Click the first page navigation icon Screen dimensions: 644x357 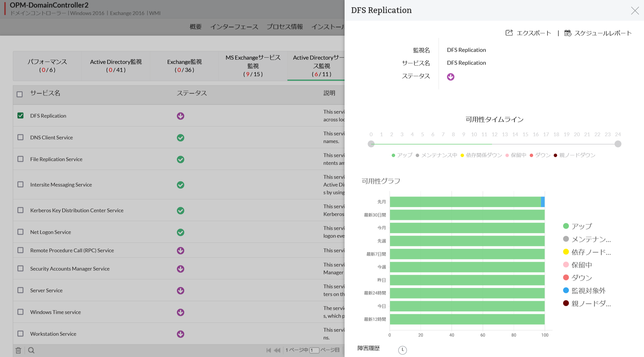269,350
